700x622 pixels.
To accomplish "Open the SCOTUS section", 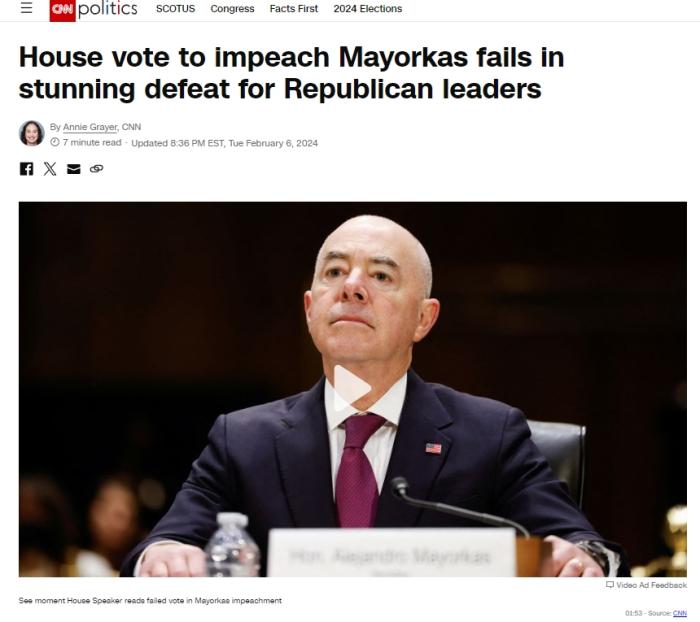I will (x=175, y=8).
